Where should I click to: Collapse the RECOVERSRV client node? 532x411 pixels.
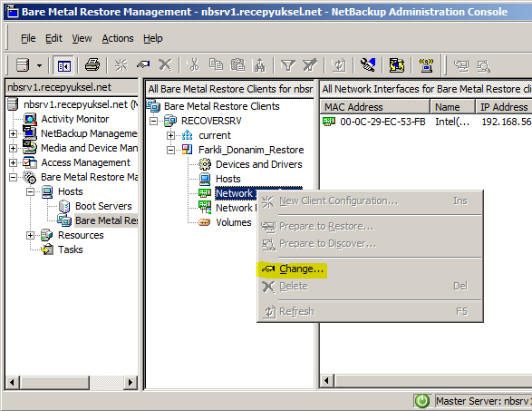click(x=154, y=121)
